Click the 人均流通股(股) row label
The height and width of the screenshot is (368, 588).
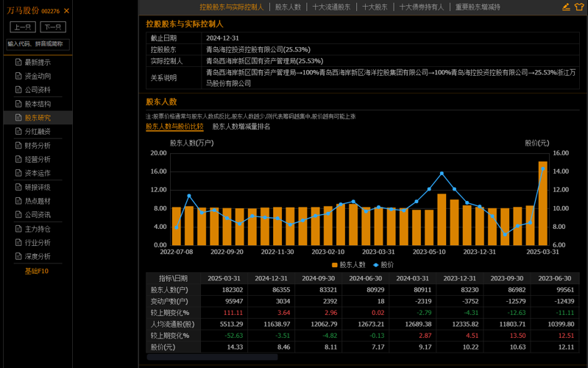click(x=172, y=324)
